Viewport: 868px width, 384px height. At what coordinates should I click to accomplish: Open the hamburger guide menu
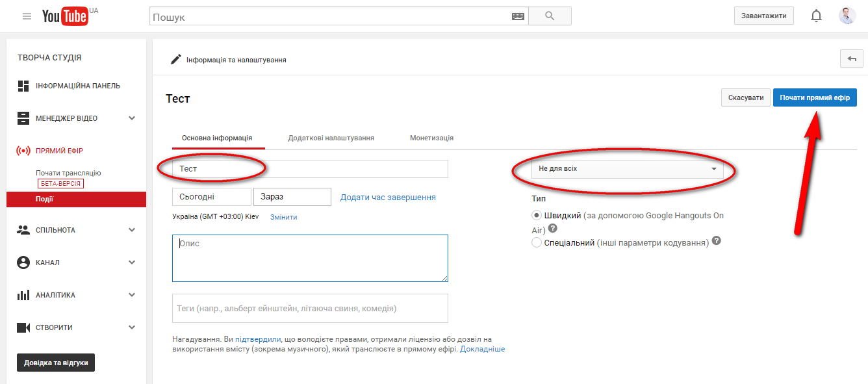pos(27,16)
